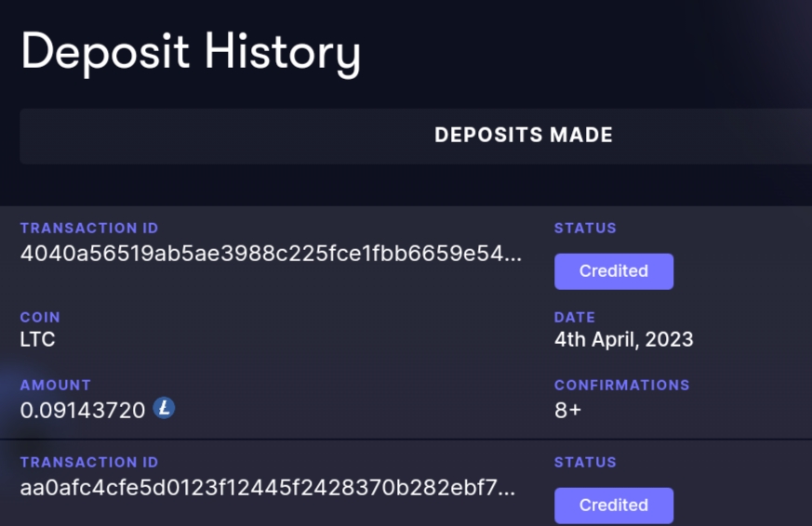The height and width of the screenshot is (526, 812).
Task: Open transaction ID starting with aa0afc4cfe
Action: [x=268, y=488]
